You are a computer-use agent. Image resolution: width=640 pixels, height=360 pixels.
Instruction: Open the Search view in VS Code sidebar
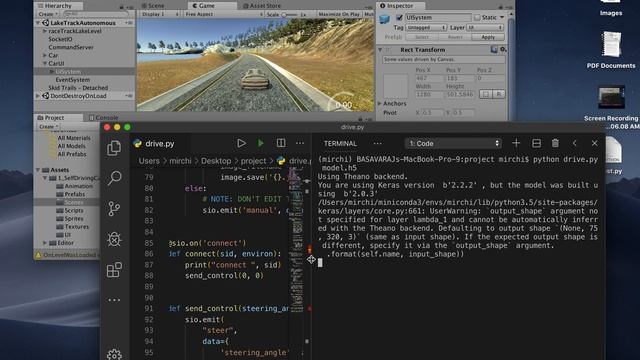click(x=114, y=178)
